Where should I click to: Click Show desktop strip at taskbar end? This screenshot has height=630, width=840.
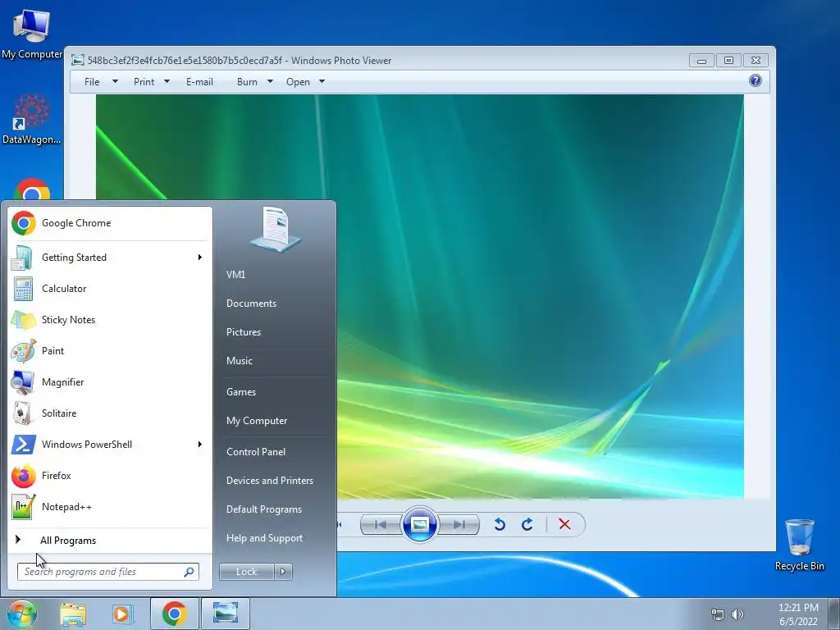click(x=833, y=614)
